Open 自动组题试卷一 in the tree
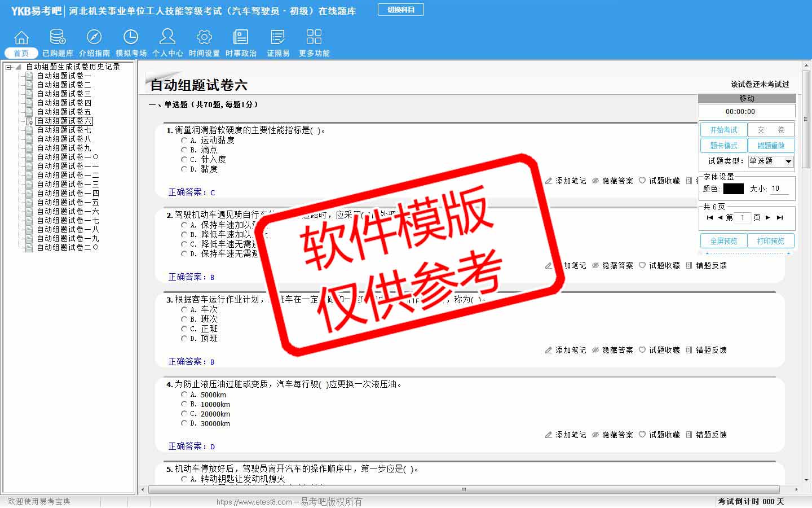This screenshot has height=508, width=812. 64,76
